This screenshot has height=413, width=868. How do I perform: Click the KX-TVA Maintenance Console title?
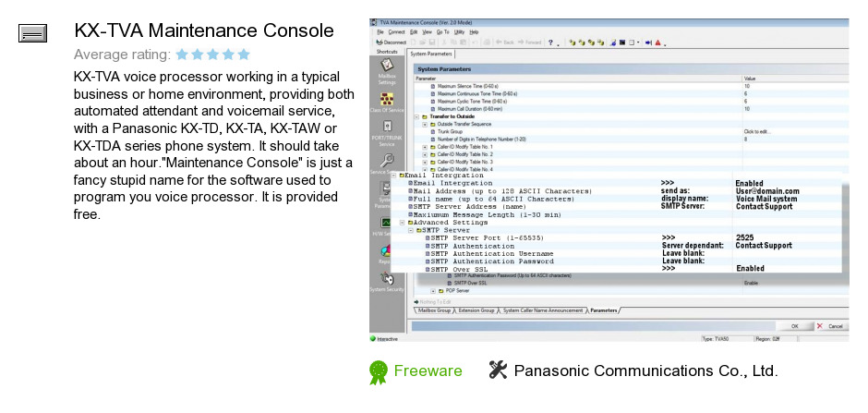204,31
